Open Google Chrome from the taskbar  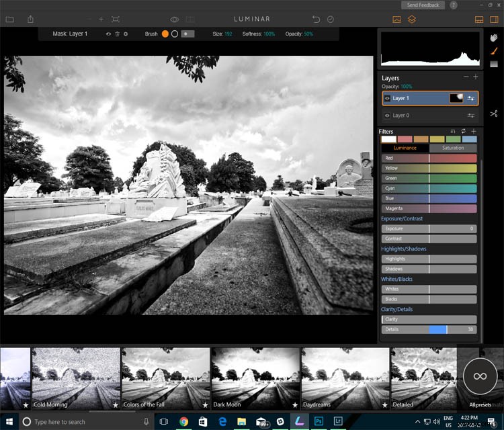click(x=183, y=421)
